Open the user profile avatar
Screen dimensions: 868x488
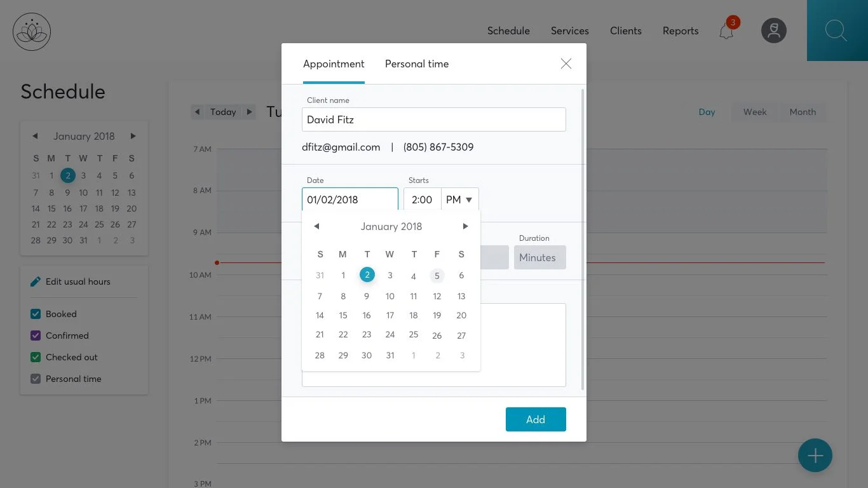(774, 30)
